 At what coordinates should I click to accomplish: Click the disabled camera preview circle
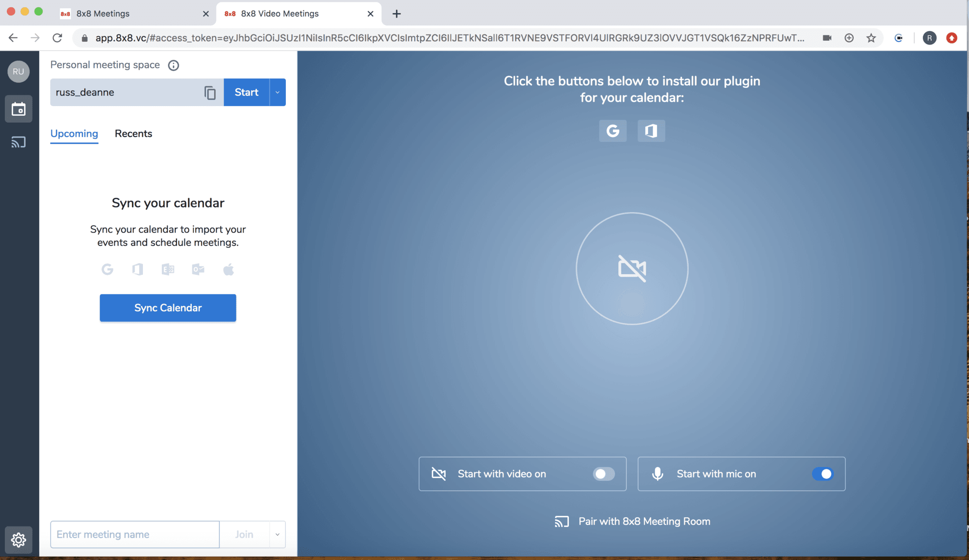[x=632, y=268]
